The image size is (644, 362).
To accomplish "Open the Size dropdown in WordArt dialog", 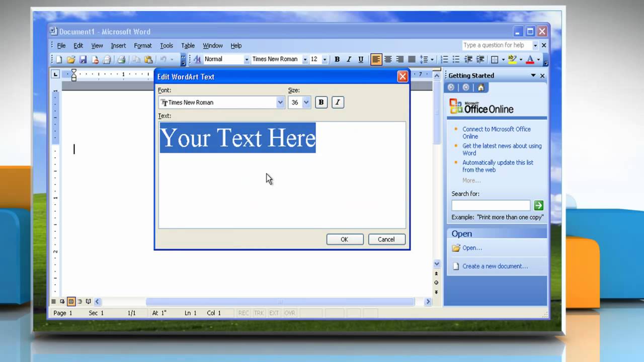I will pos(306,103).
